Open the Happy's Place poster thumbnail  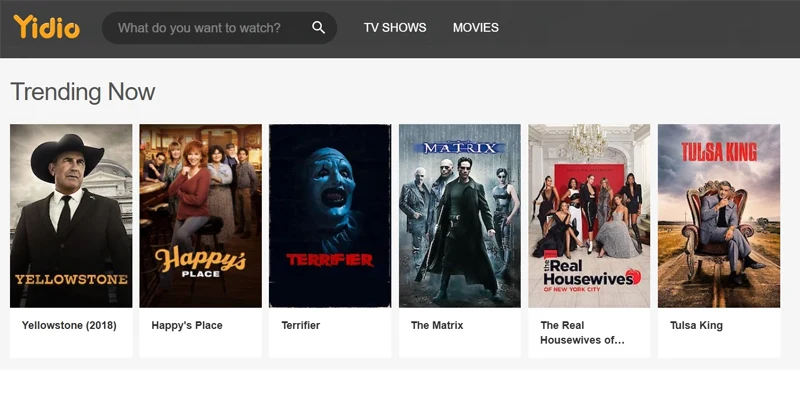[x=201, y=216]
